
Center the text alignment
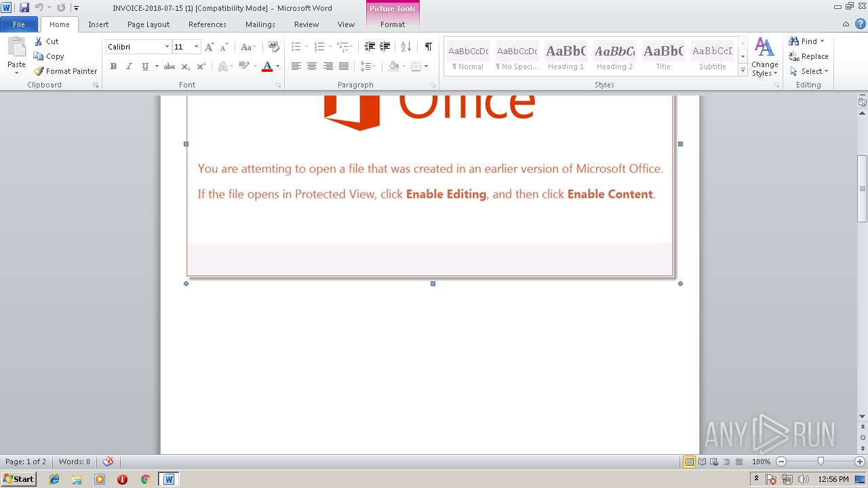[312, 66]
